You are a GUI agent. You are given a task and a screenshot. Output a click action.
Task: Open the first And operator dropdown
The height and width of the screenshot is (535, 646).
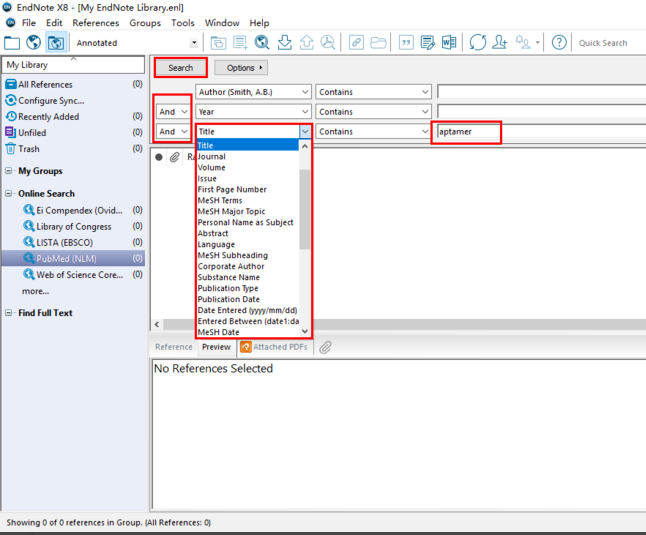(x=173, y=112)
